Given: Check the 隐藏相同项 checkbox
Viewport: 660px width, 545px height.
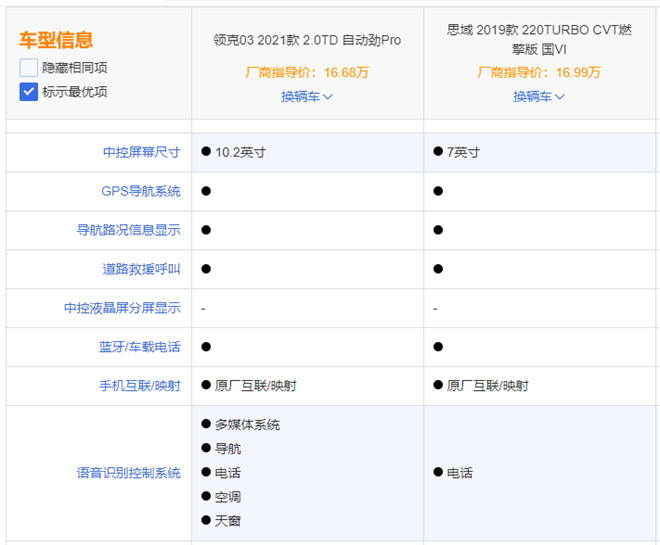Looking at the screenshot, I should point(29,68).
